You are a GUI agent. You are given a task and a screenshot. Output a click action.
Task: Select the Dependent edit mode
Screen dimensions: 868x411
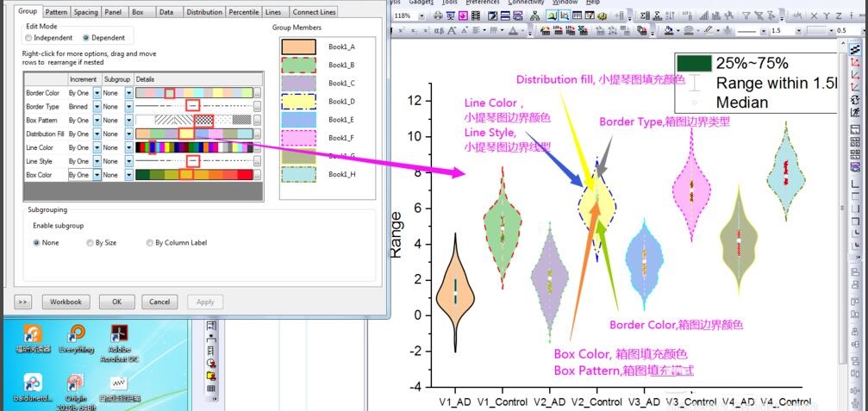click(86, 38)
